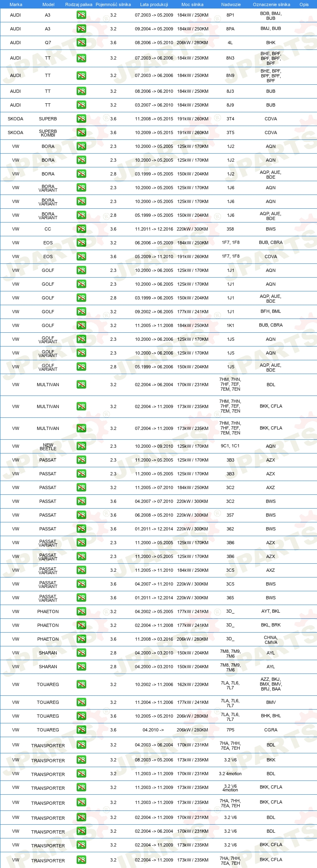Image resolution: width=317 pixels, height=868 pixels.
Task: Click the fuel icon for Passat 357 row
Action: (x=81, y=515)
